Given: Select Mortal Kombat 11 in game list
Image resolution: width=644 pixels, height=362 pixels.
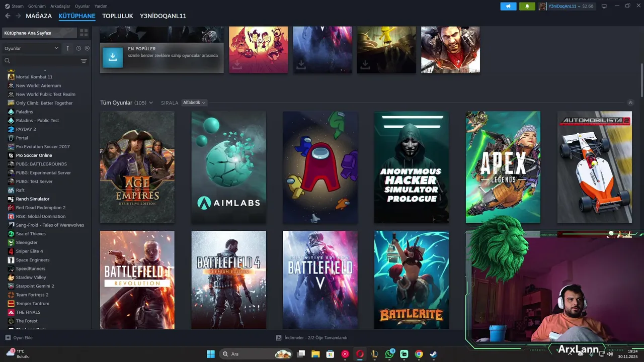Looking at the screenshot, I should click(x=34, y=77).
